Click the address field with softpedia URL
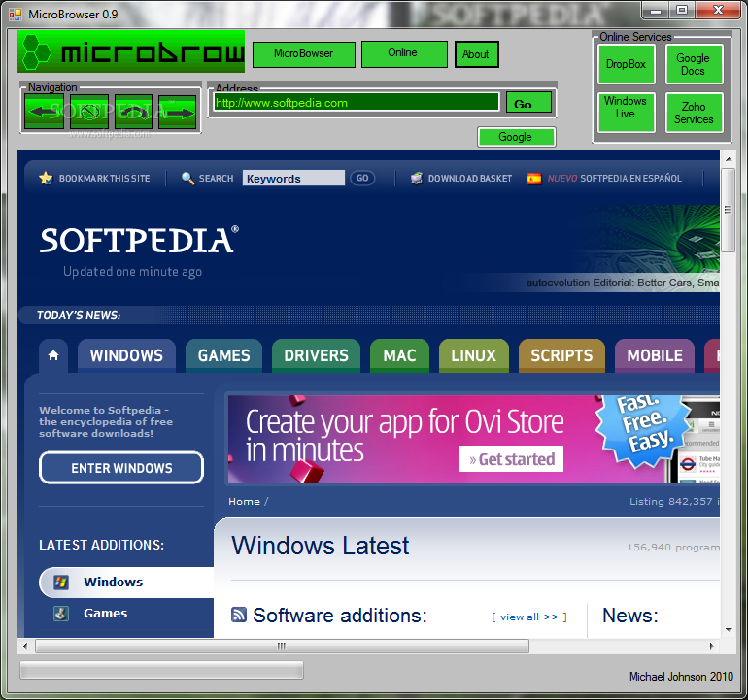The height and width of the screenshot is (700, 748). pyautogui.click(x=357, y=102)
